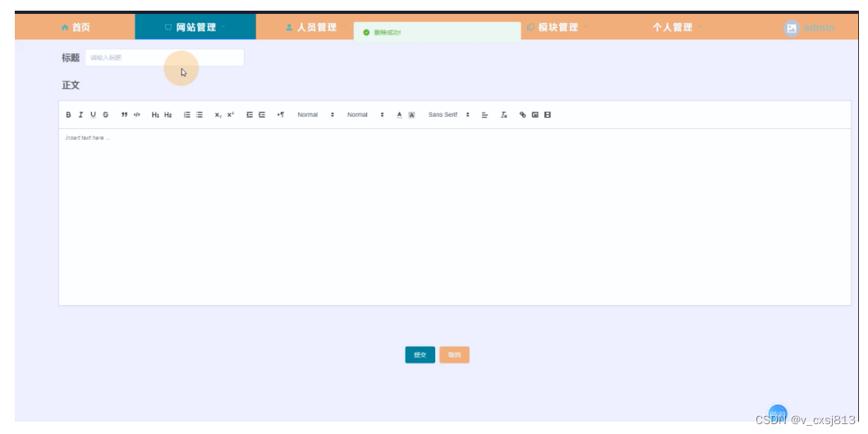
Task: Toggle strikethrough formatting
Action: (x=105, y=115)
